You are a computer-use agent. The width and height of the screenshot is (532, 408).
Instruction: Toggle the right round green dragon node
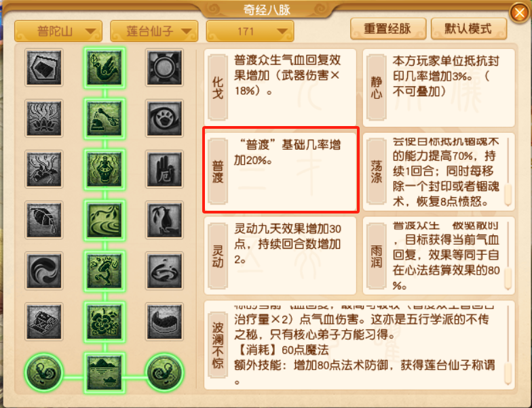tap(164, 373)
